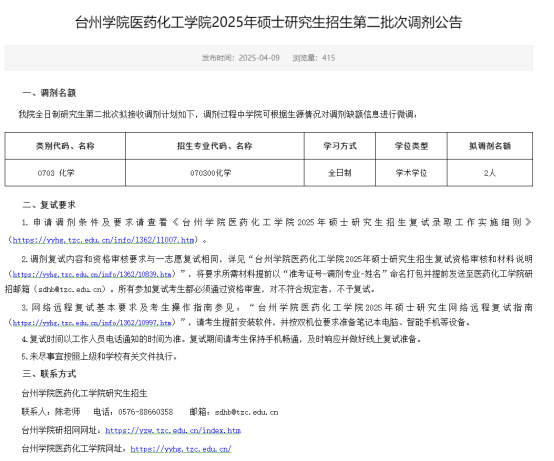Click table header 类别代码、名称

click(x=65, y=146)
